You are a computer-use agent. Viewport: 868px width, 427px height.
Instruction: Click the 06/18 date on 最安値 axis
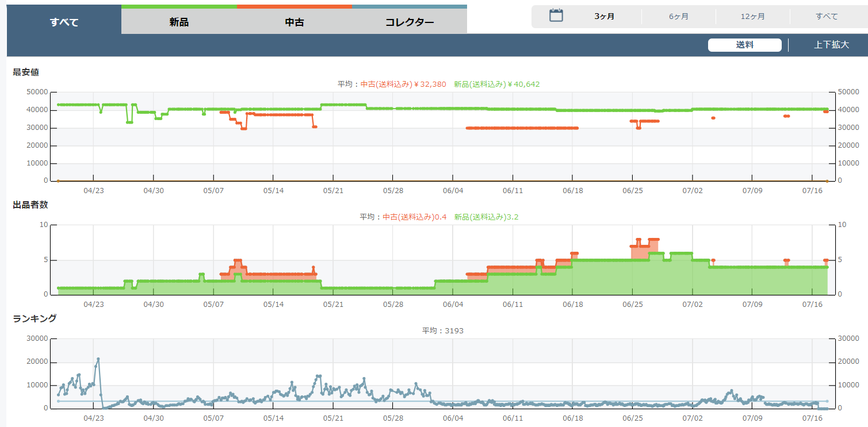[572, 190]
